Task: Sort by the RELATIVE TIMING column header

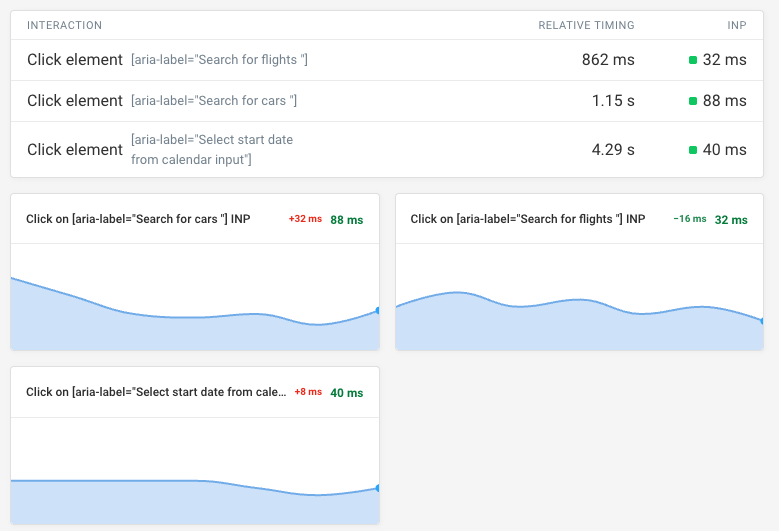Action: (586, 25)
